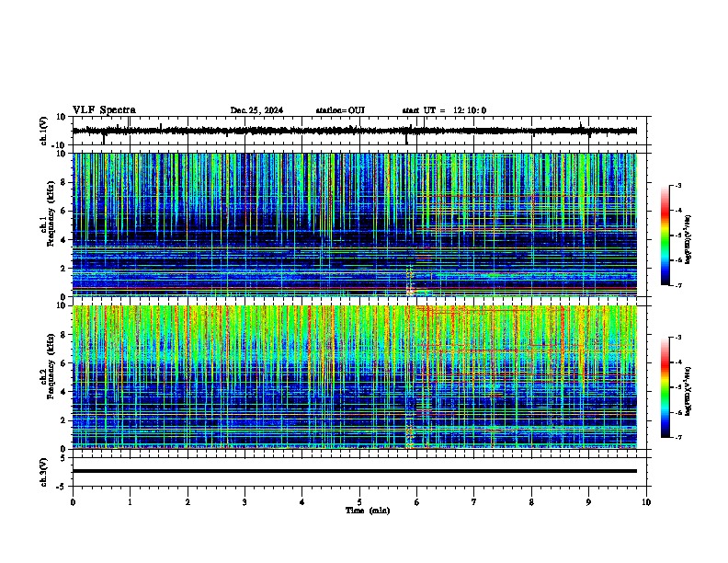Click tick label "3" on the time axis
728x563 pixels.
tap(245, 502)
